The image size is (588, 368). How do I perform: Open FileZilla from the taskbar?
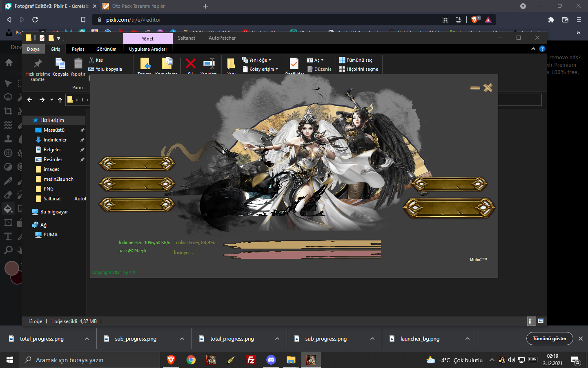pos(251,360)
